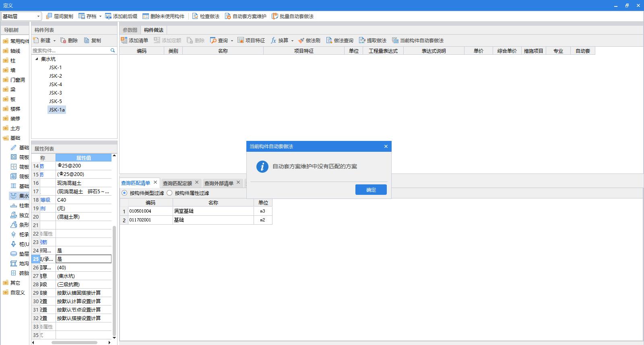Switch to 查询外部清单 tab
This screenshot has width=644, height=345.
click(x=219, y=183)
